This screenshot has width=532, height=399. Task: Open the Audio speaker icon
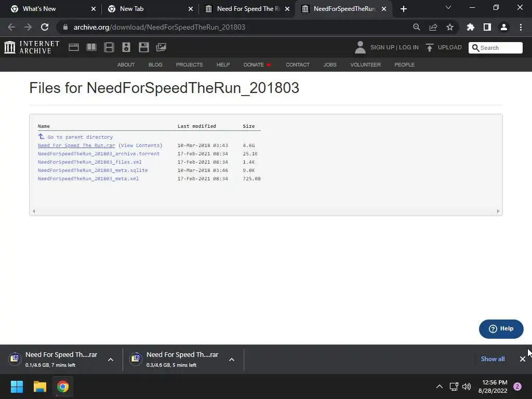(x=126, y=47)
